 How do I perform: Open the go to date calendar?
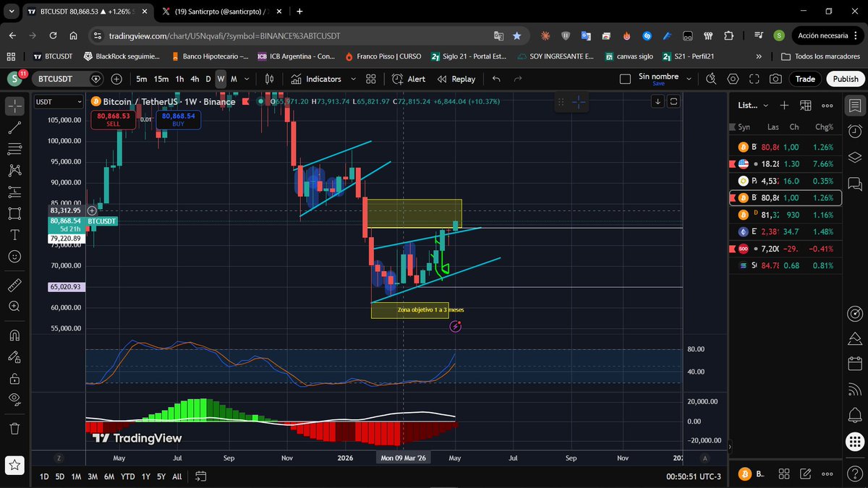(201, 476)
